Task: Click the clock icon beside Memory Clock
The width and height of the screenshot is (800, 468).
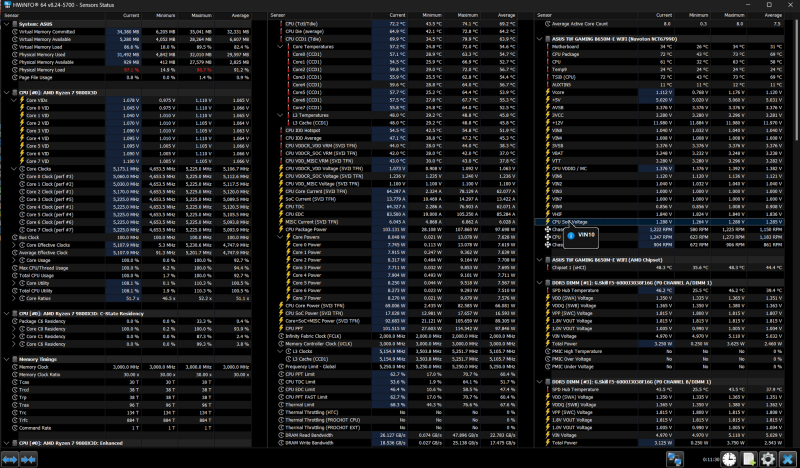Action: [x=15, y=367]
